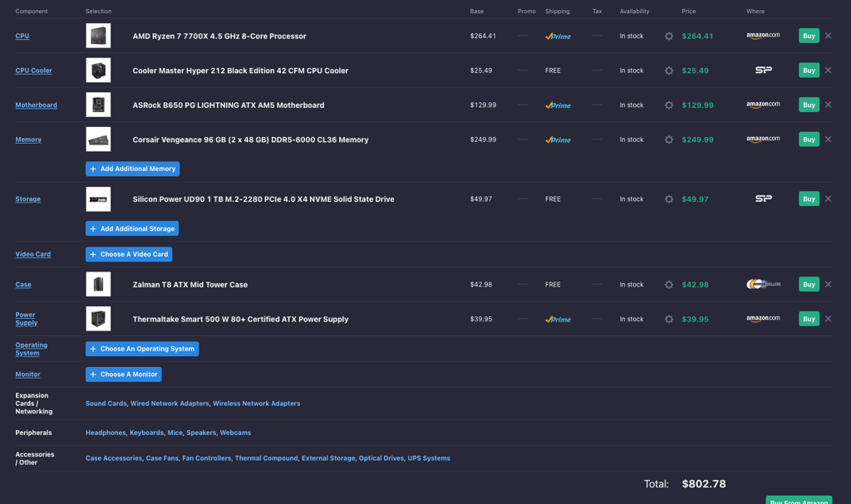Screen dimensions: 851x504
Task: Open the ASRock B650 motherboard thumbnail
Action: 98,105
